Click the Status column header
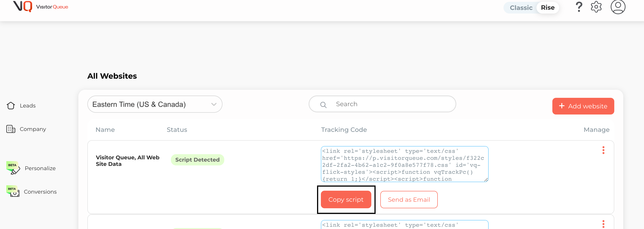644x229 pixels. (177, 130)
